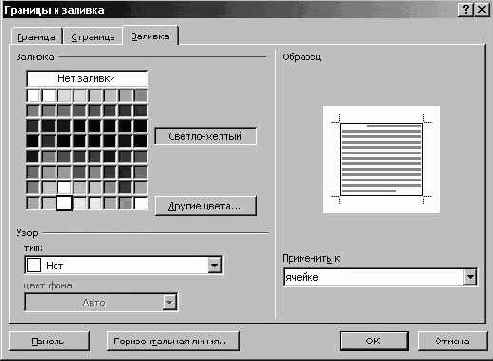Open the Горизонтальная линия dialog button

coord(173,341)
